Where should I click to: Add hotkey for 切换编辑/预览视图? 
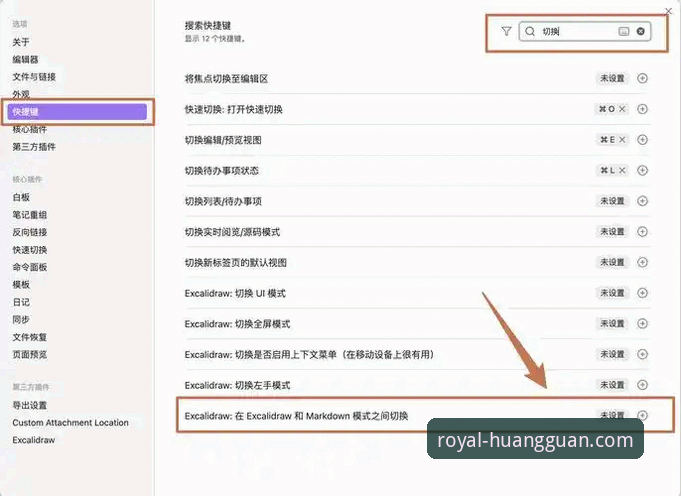642,140
